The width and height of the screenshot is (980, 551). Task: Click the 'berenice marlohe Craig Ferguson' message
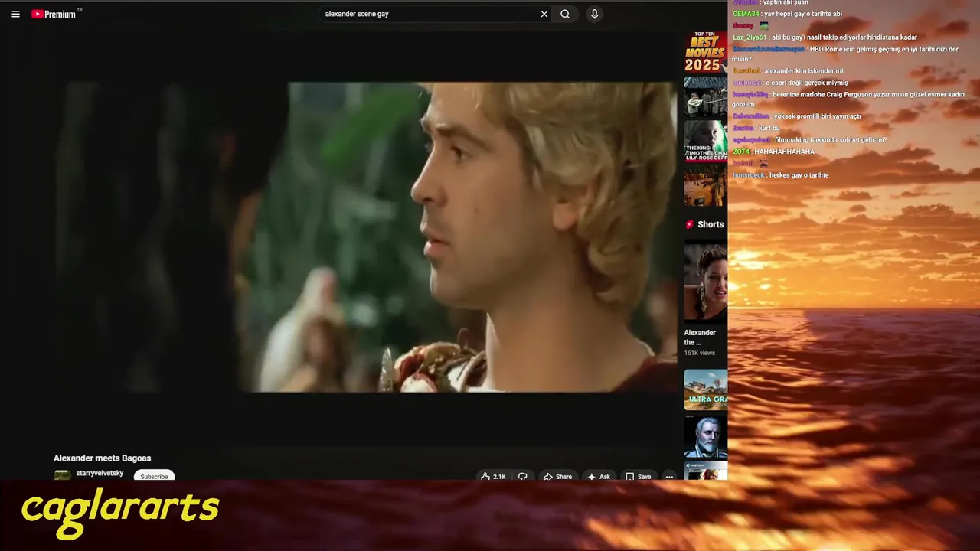point(848,99)
